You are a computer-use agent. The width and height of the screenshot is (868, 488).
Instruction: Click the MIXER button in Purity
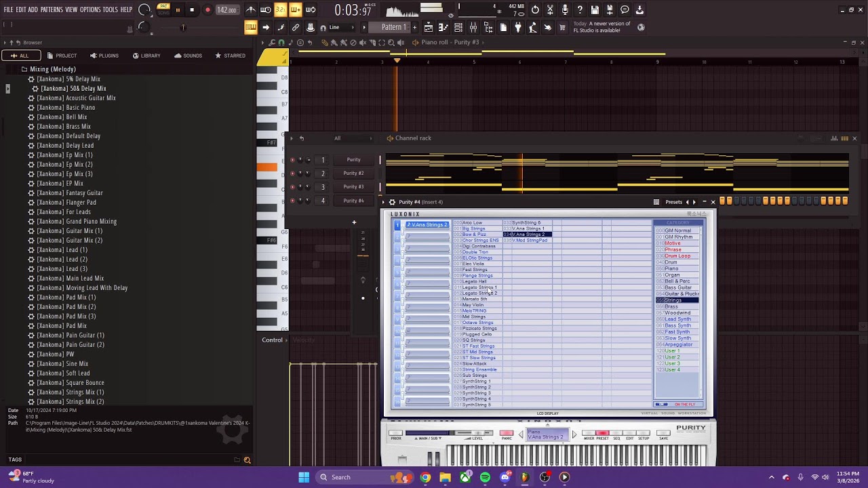coord(589,434)
